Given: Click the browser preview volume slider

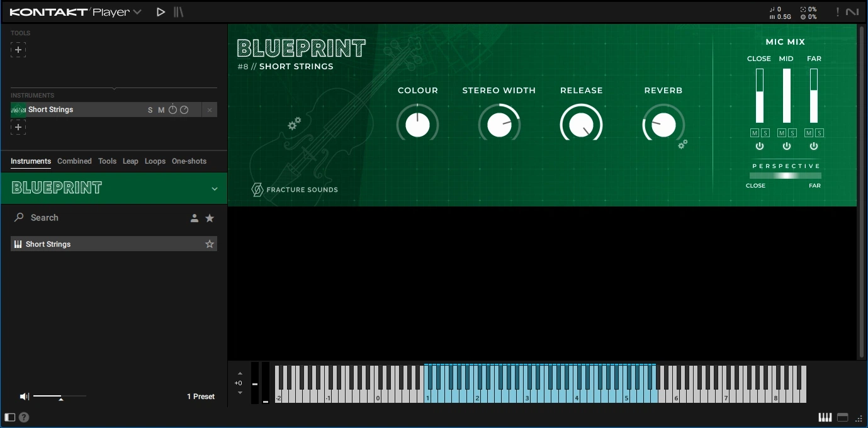Looking at the screenshot, I should [x=60, y=397].
